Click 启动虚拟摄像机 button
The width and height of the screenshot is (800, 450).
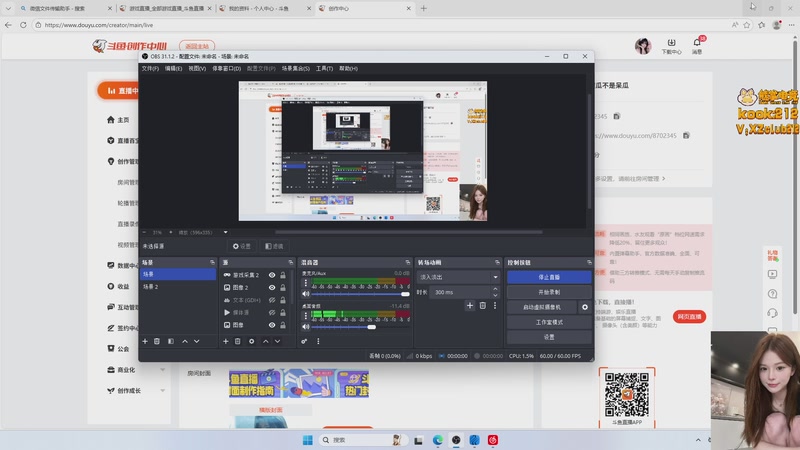coord(542,307)
